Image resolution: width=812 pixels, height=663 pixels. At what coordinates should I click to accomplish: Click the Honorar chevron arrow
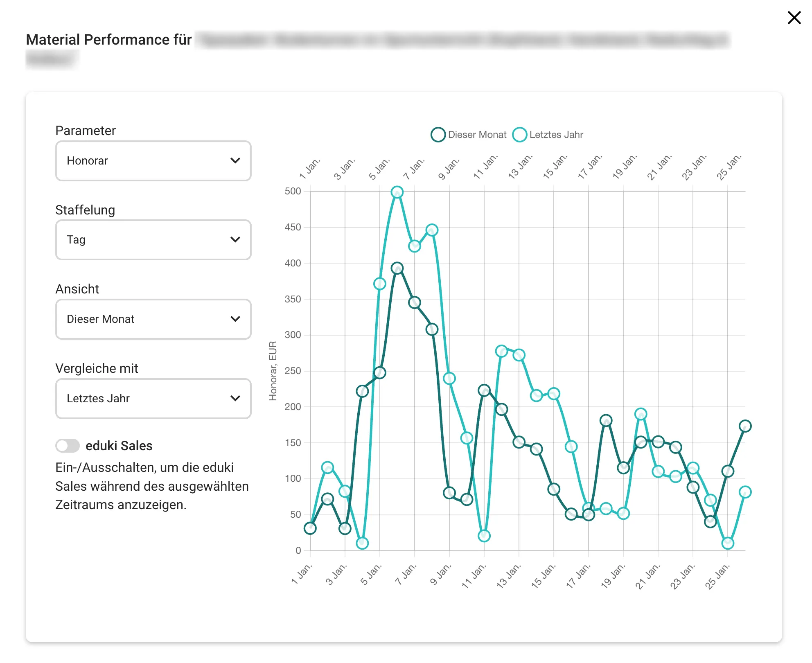(x=235, y=161)
